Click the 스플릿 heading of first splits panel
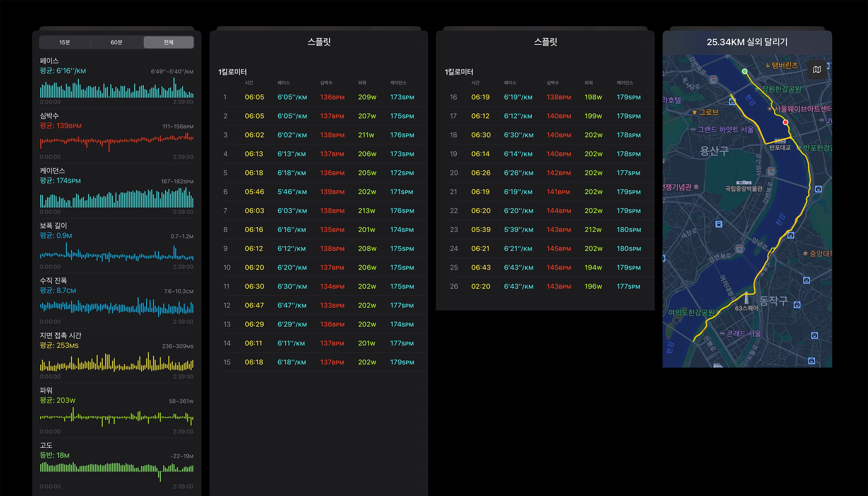 (319, 42)
